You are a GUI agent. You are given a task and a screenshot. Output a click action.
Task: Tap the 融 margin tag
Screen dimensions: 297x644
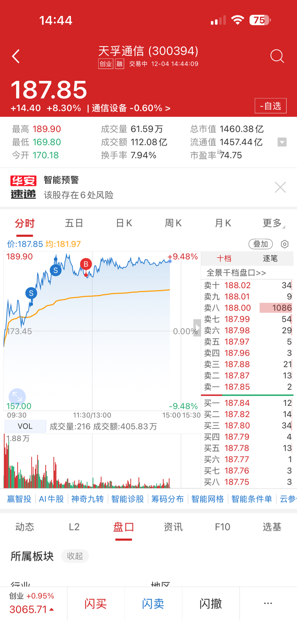click(x=119, y=64)
